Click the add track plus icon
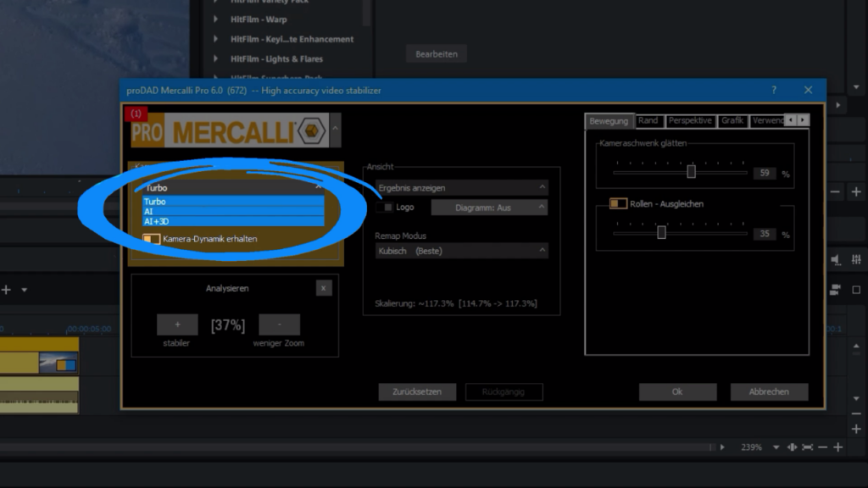This screenshot has width=868, height=488. pos(6,290)
